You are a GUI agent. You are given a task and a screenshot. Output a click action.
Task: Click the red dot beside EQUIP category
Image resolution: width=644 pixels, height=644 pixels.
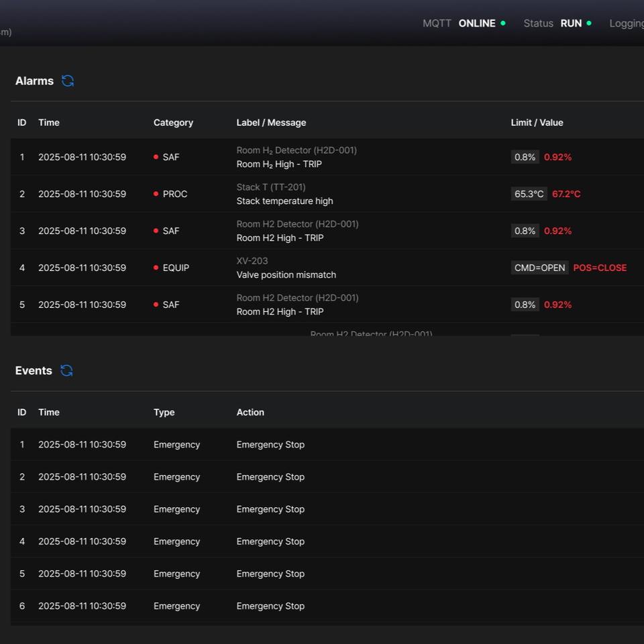click(x=156, y=268)
